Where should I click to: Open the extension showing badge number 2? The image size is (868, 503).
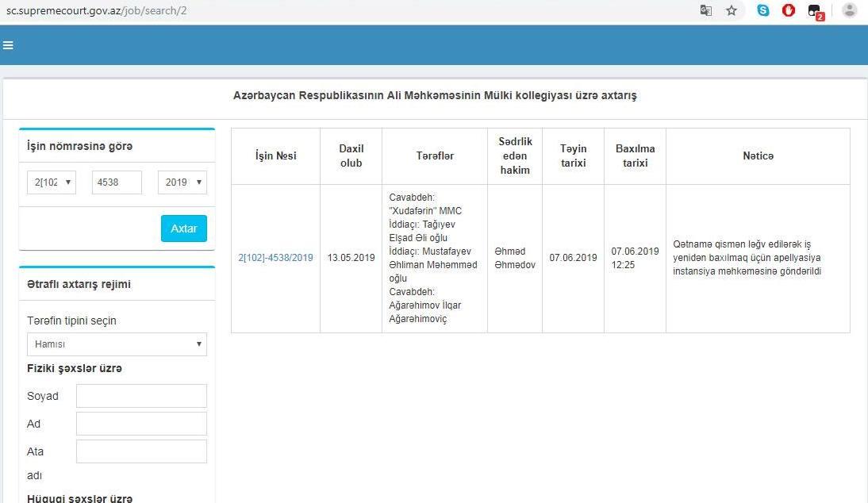tap(815, 11)
